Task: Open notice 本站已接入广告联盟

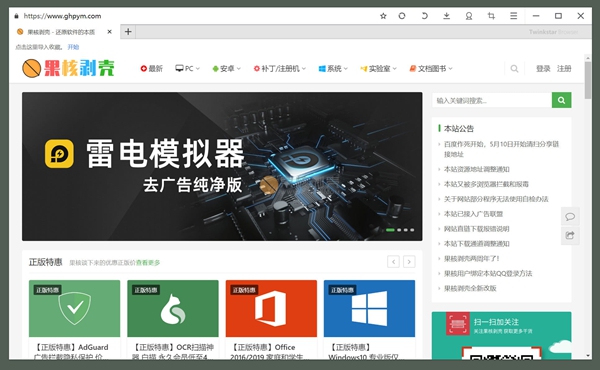Action: pos(473,214)
